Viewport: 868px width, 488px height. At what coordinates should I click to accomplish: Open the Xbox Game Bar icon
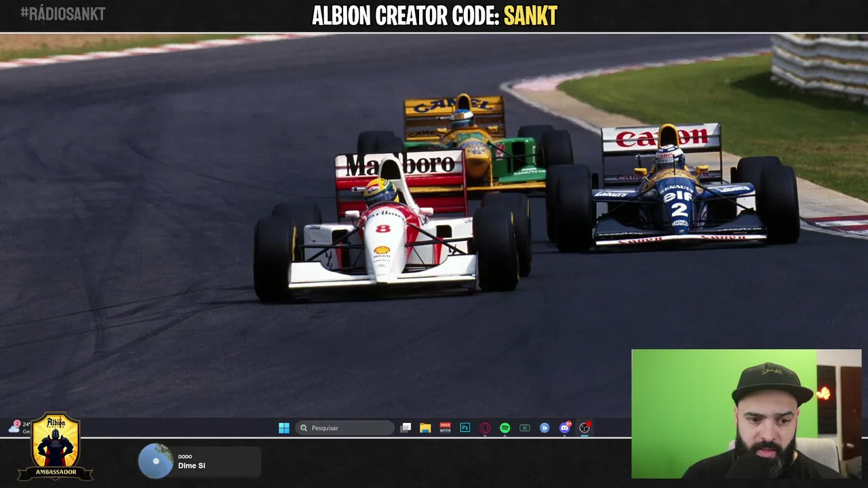tap(524, 428)
